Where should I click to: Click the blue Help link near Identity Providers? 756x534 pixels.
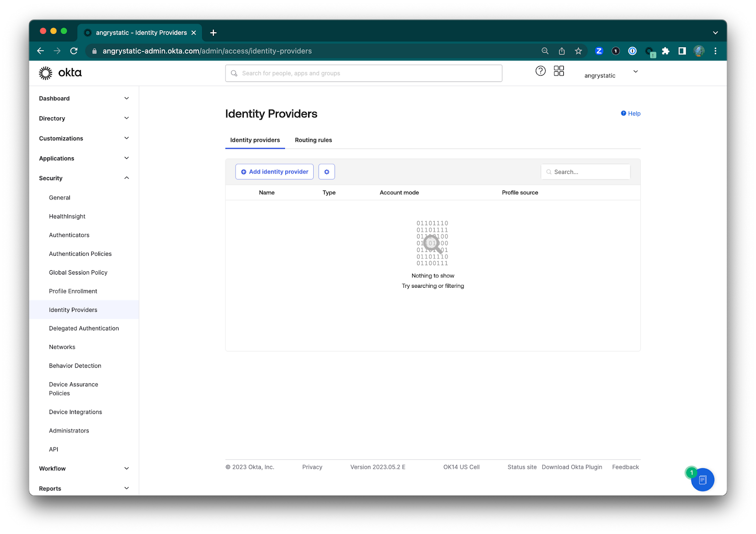(x=630, y=113)
